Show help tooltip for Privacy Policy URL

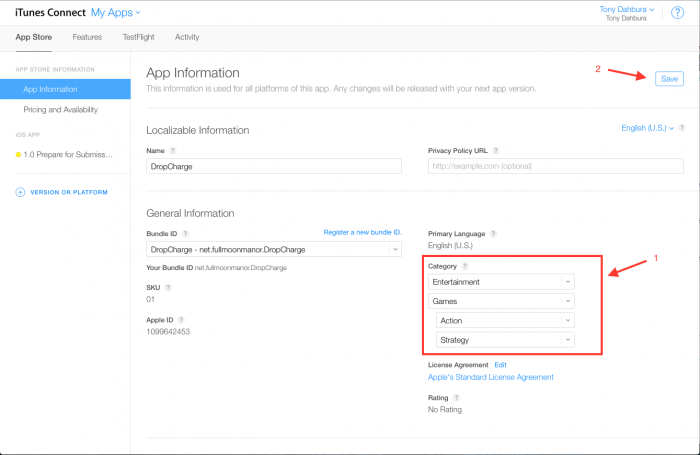[x=496, y=151]
